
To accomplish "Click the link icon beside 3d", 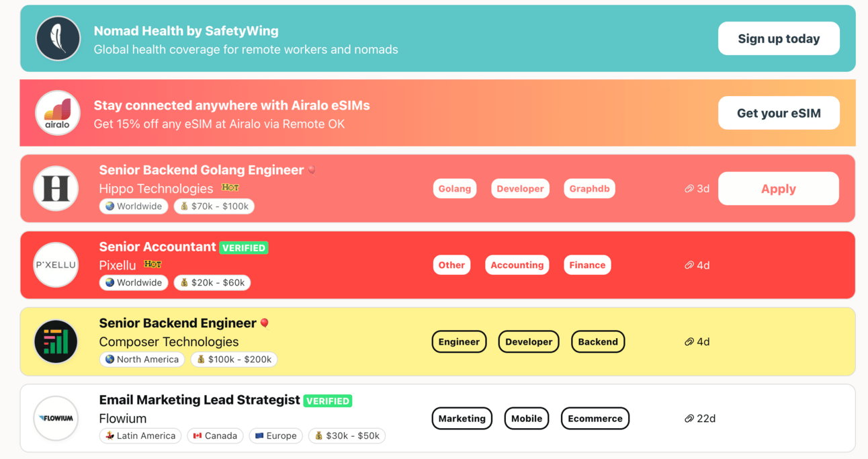I will point(689,189).
